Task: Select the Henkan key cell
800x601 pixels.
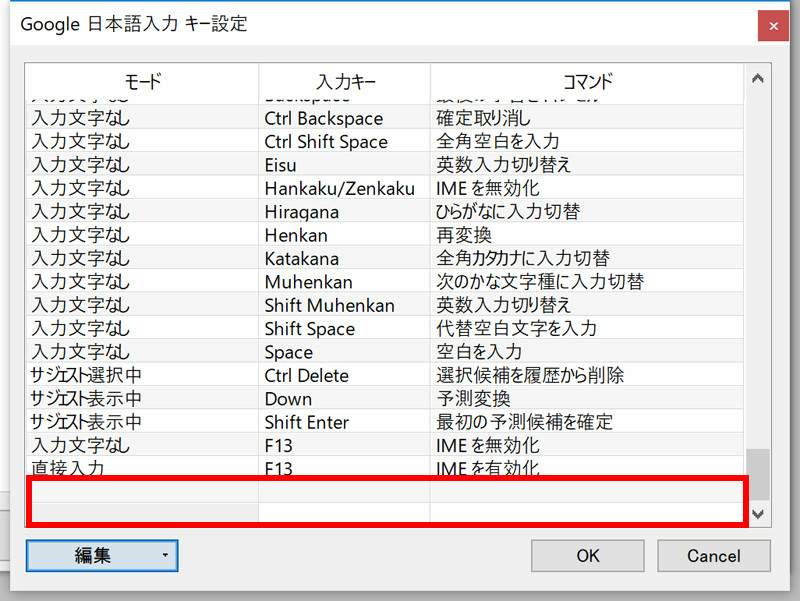Action: (345, 235)
